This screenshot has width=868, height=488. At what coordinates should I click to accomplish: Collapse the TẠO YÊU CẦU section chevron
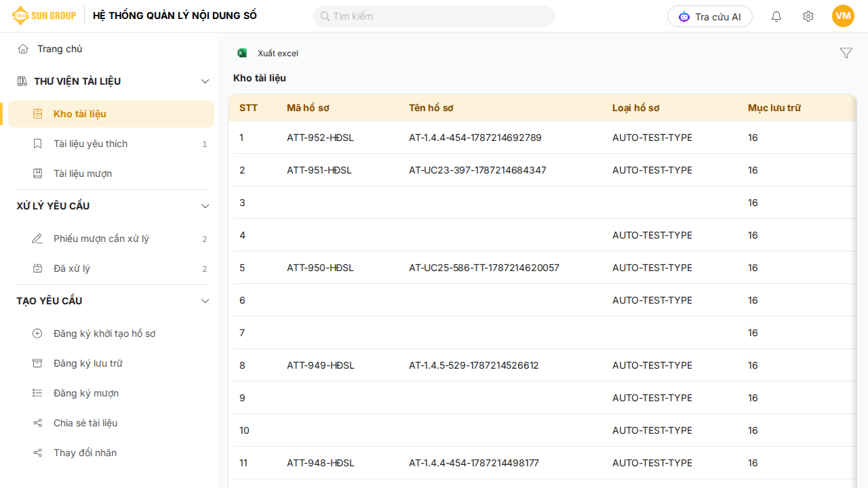pos(205,301)
